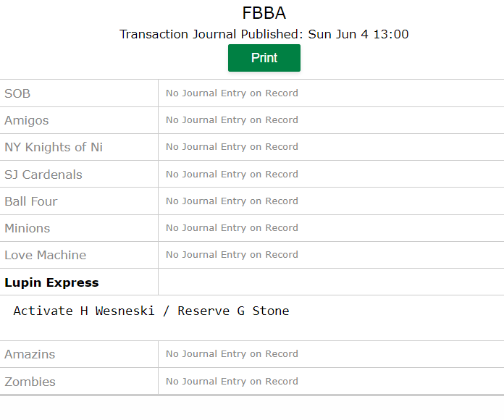
Task: Select the Amazins team name
Action: tap(30, 354)
